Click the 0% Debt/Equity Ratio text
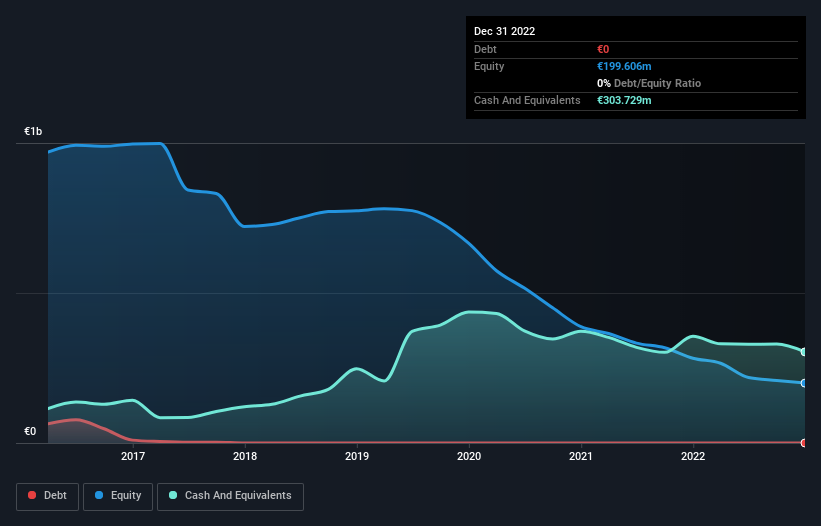The width and height of the screenshot is (821, 526). [x=649, y=83]
